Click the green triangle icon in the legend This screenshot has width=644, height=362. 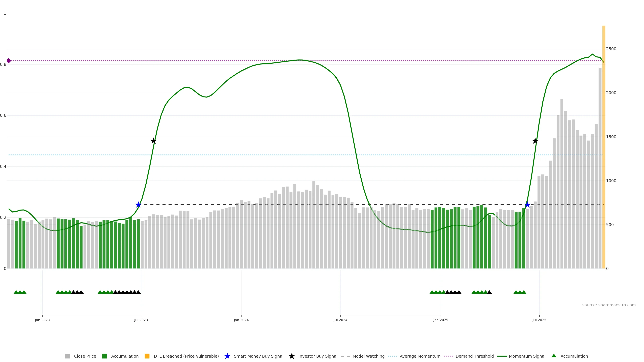click(554, 356)
